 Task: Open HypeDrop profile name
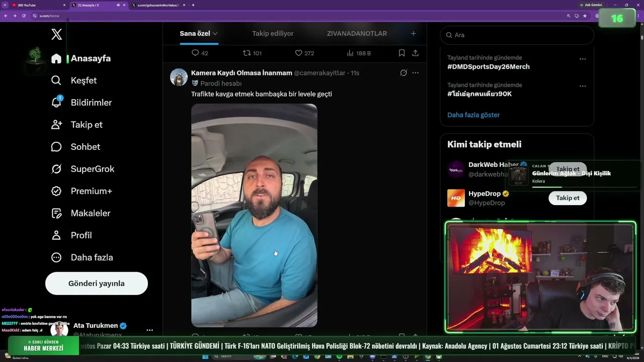click(485, 194)
